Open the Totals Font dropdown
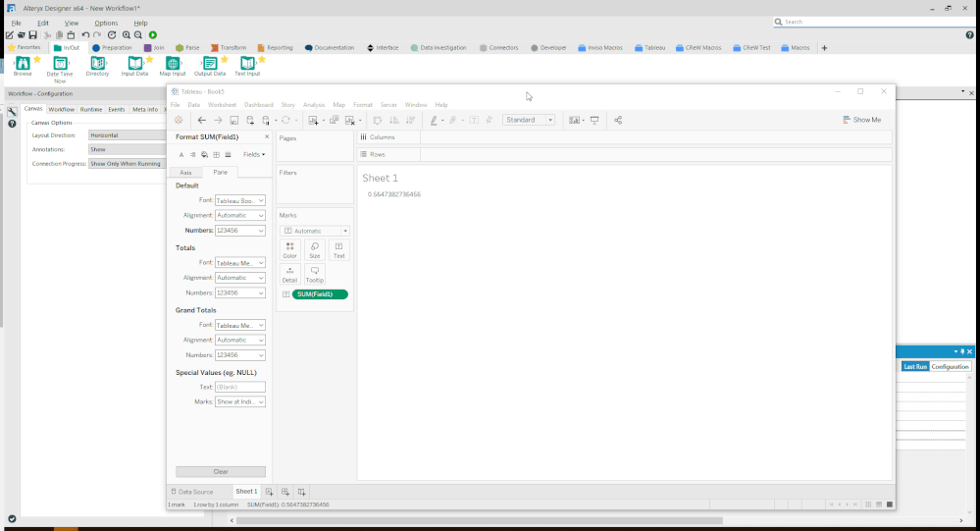The height and width of the screenshot is (531, 980). pos(240,263)
